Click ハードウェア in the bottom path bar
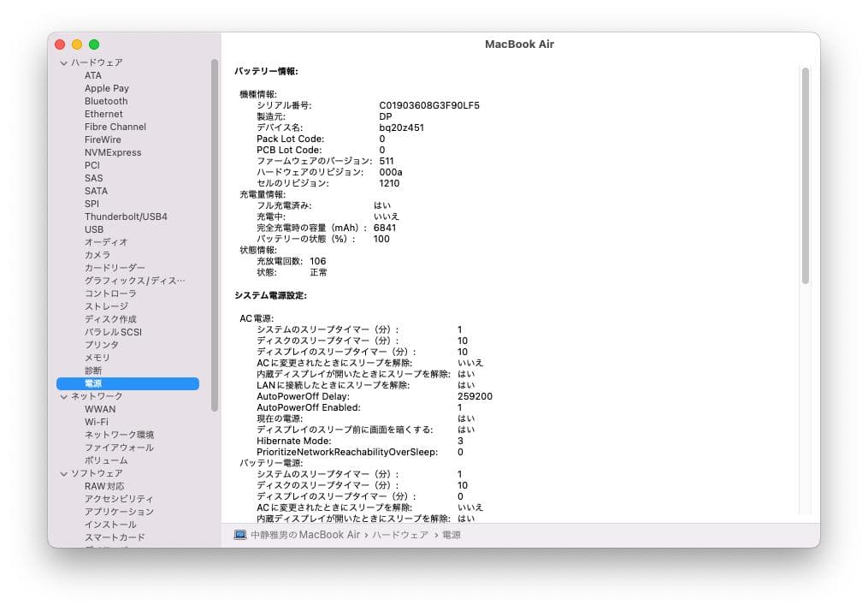The image size is (868, 611). pos(399,535)
